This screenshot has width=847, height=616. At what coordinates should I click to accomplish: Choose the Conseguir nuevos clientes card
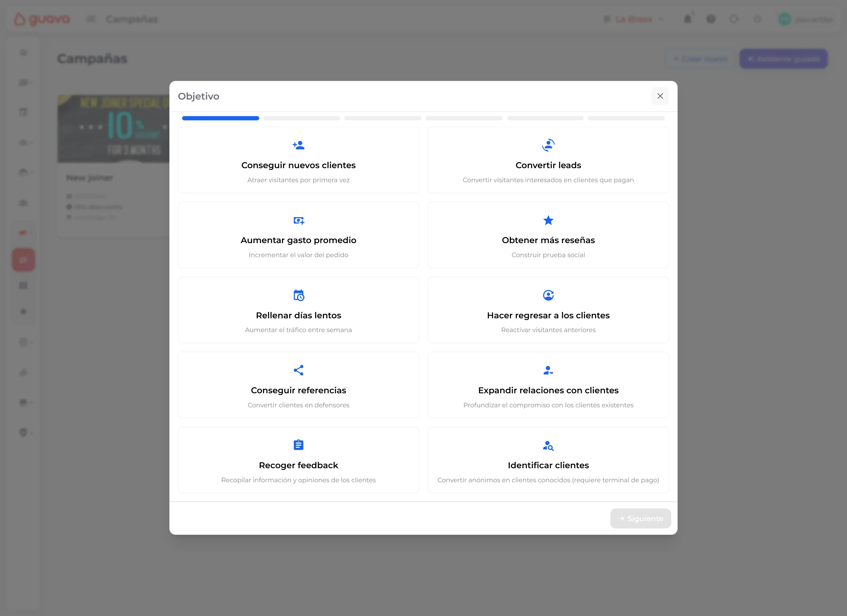[x=298, y=160]
